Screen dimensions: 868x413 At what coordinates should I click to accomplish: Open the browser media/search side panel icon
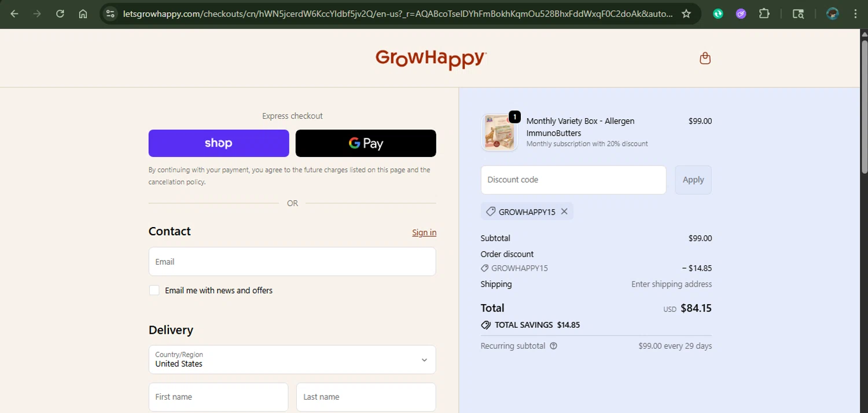point(798,14)
